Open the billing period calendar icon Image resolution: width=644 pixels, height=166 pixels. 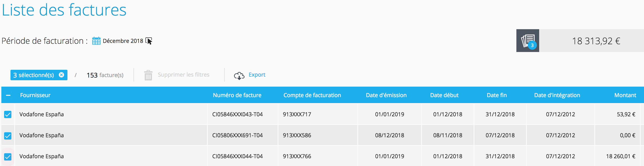96,41
